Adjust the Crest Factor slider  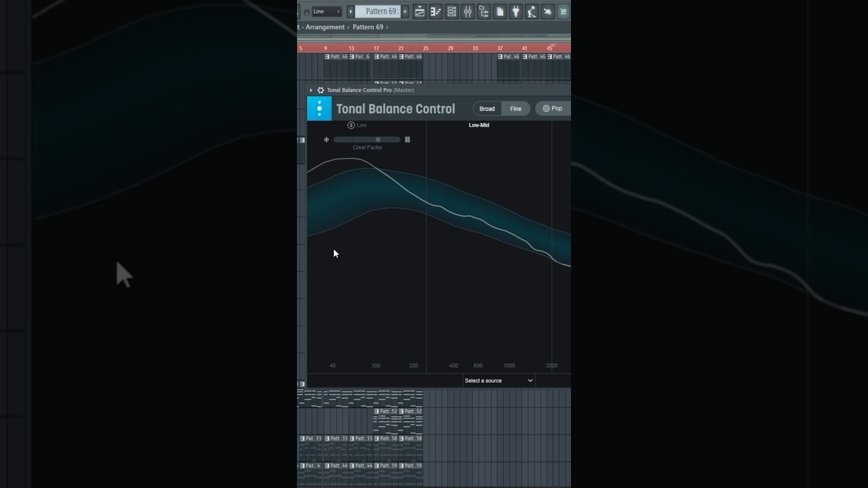tap(367, 140)
